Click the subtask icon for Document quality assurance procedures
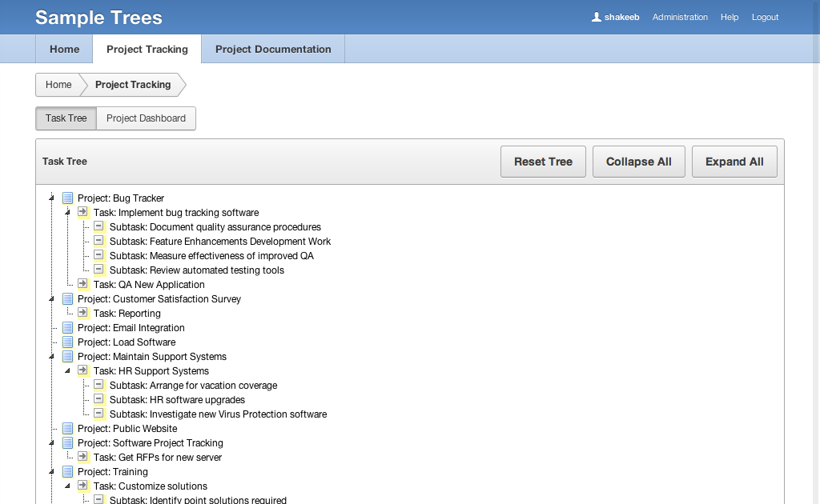Viewport: 820px width, 504px height. pyautogui.click(x=99, y=227)
